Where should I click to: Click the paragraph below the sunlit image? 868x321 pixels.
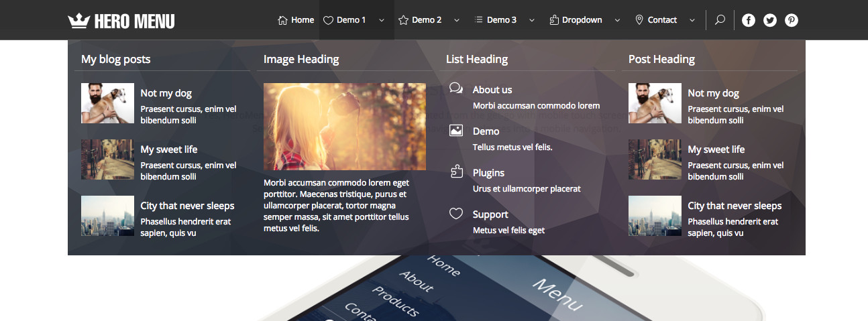[x=337, y=205]
